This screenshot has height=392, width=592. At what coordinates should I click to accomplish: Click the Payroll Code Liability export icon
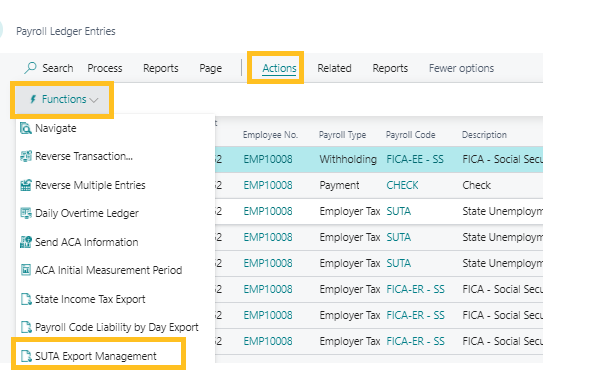(x=26, y=327)
